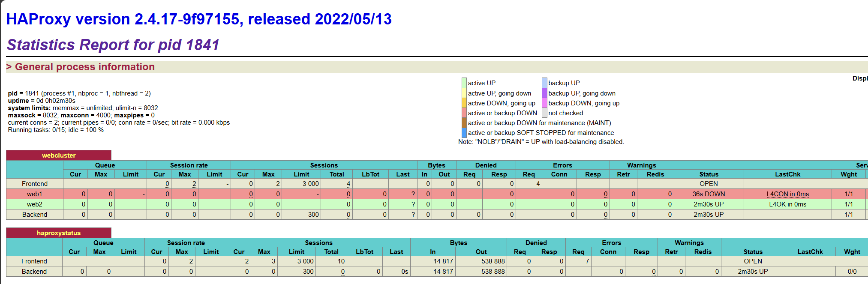Viewport: 868px width, 284px height.
Task: Click the total sessions '10' in haproxystatus Frontend
Action: click(341, 261)
